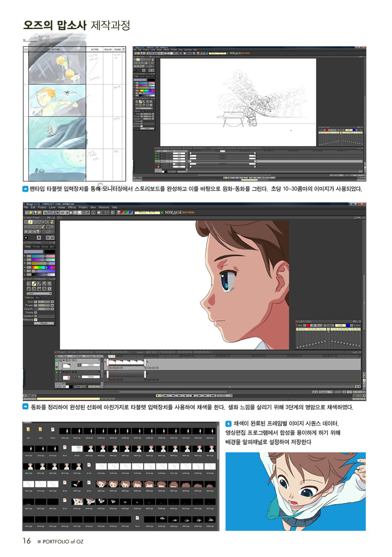
Task: Click the BUY NOW link beside Mirage logo
Action: tap(188, 212)
